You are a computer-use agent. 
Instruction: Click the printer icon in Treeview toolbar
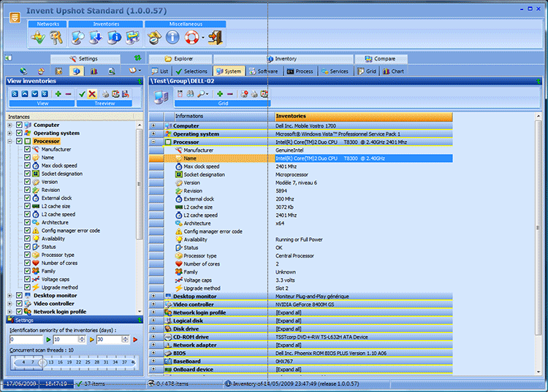click(x=105, y=94)
